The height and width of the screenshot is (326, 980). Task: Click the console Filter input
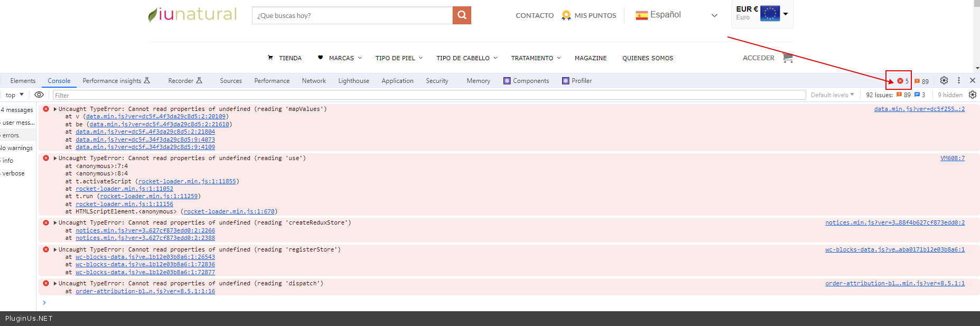point(429,95)
